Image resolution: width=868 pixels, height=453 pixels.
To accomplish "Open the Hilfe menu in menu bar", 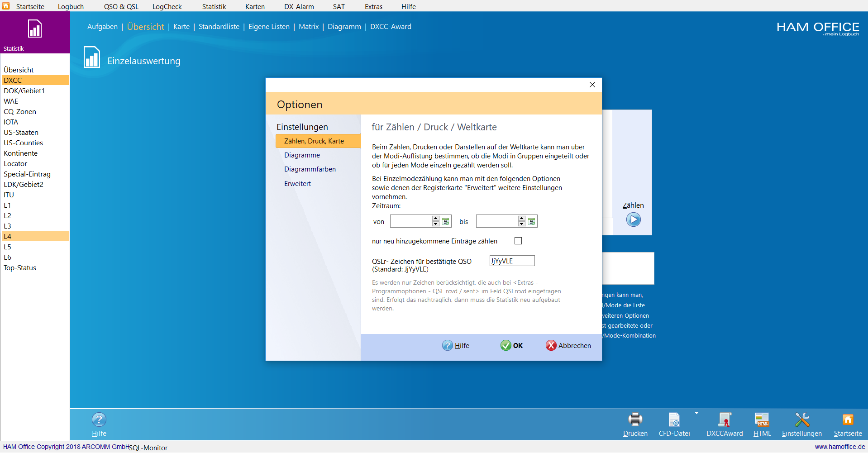I will click(408, 6).
